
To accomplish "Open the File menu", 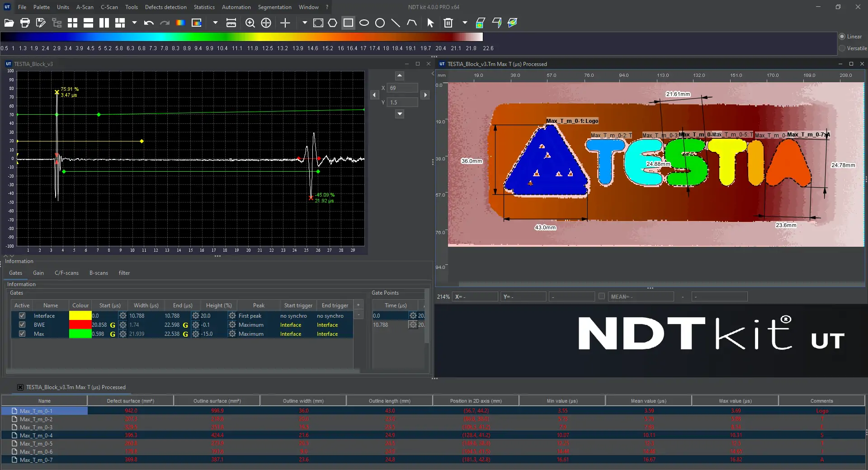I will pyautogui.click(x=22, y=7).
